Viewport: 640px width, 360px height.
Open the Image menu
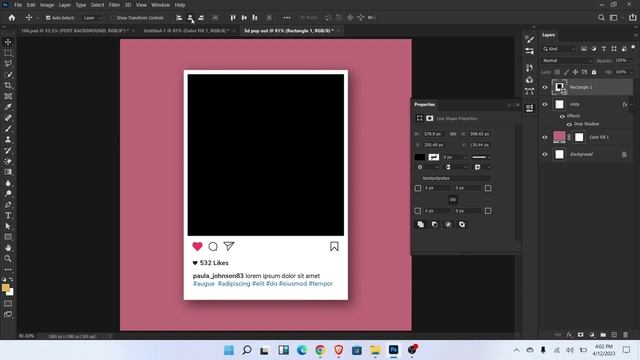(47, 5)
